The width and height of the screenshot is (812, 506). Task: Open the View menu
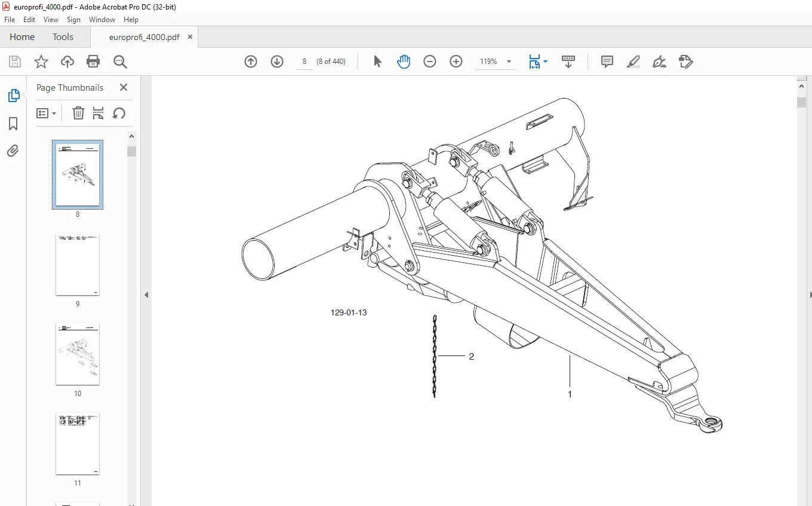tap(51, 20)
